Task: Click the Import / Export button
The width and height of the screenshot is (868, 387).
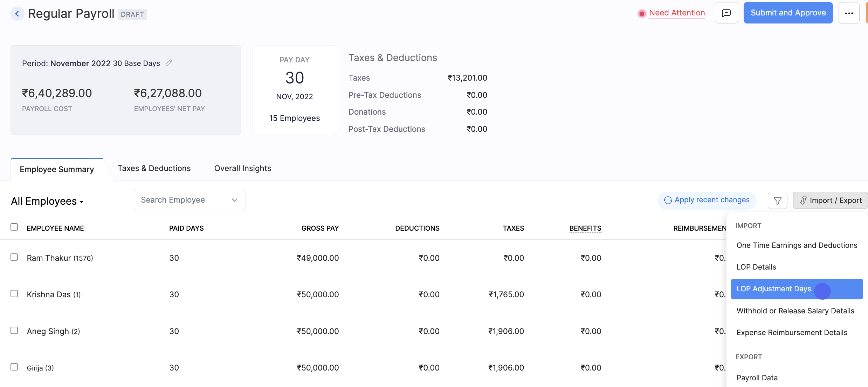Action: 830,201
